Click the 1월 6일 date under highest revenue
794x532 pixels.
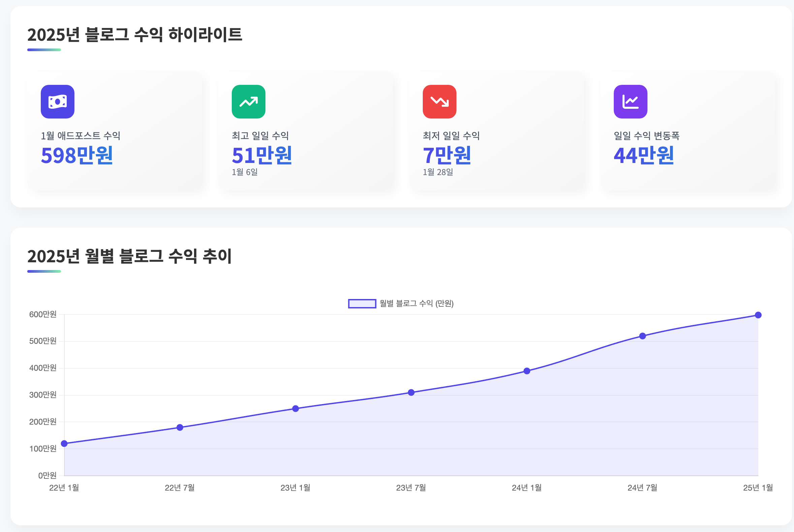tap(245, 172)
